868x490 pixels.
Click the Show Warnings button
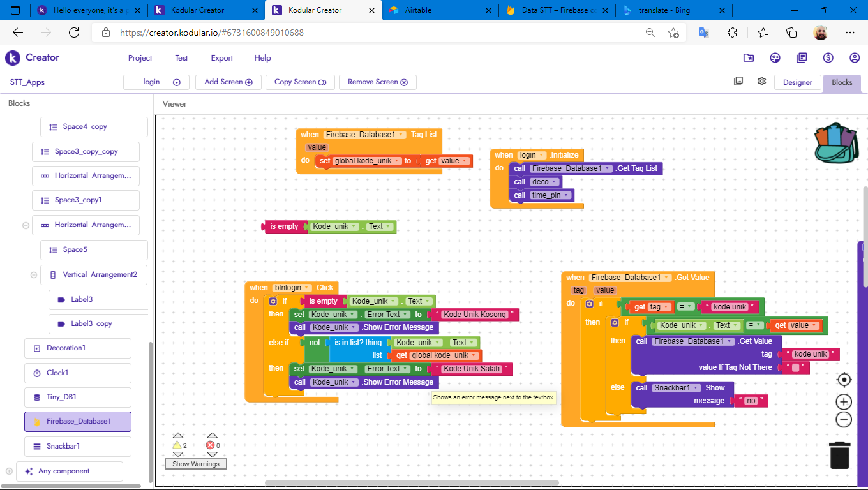point(196,464)
